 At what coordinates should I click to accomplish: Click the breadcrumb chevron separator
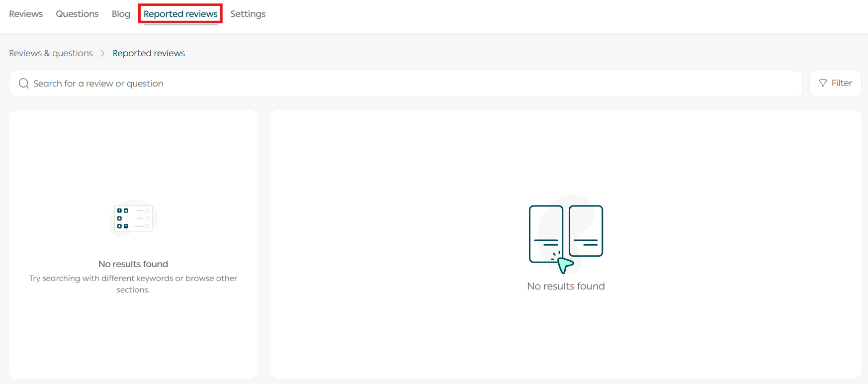102,53
